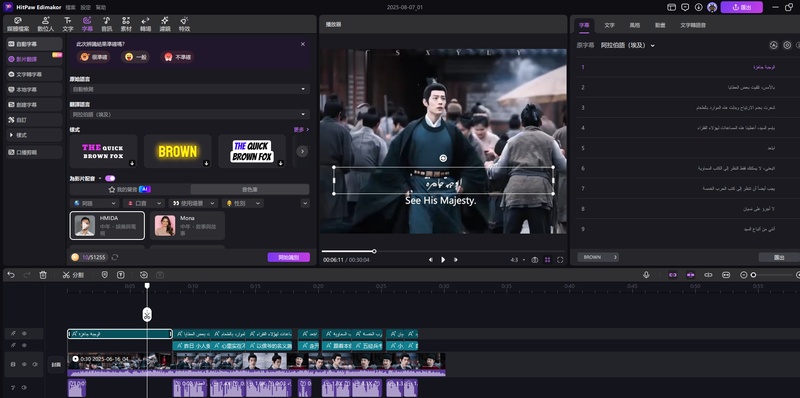Open the filters (濾鏡) tool
This screenshot has width=800, height=398.
pyautogui.click(x=165, y=24)
